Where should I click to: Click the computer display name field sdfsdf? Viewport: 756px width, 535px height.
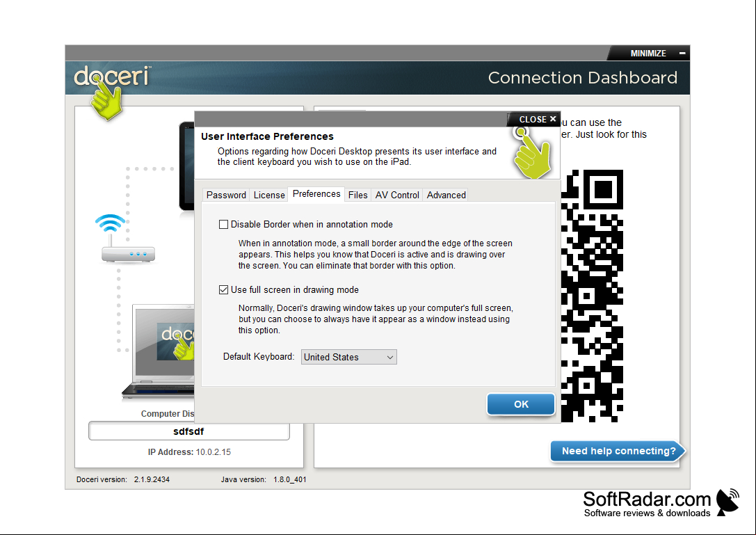coord(189,431)
